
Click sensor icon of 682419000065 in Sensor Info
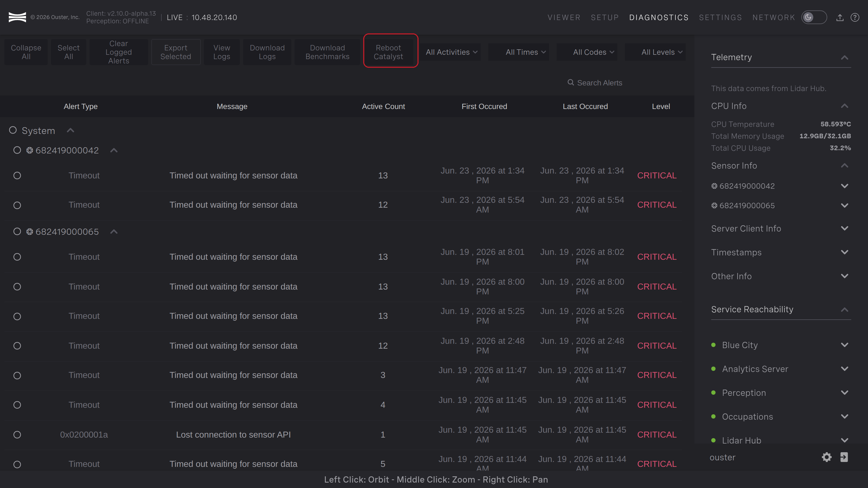[x=714, y=206]
